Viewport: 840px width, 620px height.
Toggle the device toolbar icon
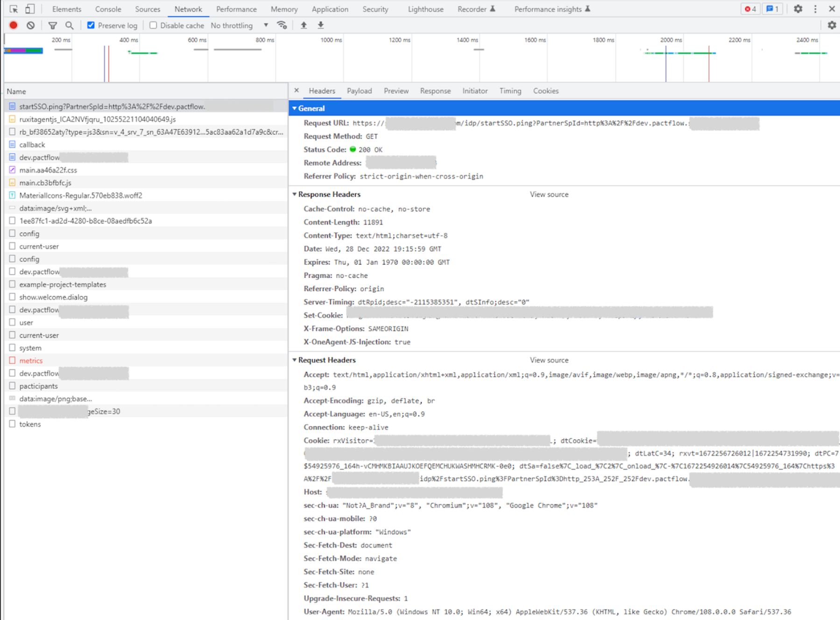pyautogui.click(x=29, y=9)
